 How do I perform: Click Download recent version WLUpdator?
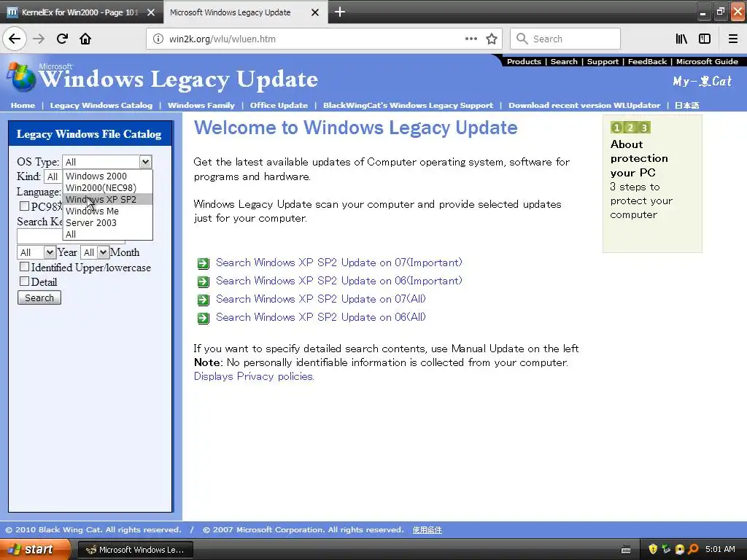tap(584, 105)
